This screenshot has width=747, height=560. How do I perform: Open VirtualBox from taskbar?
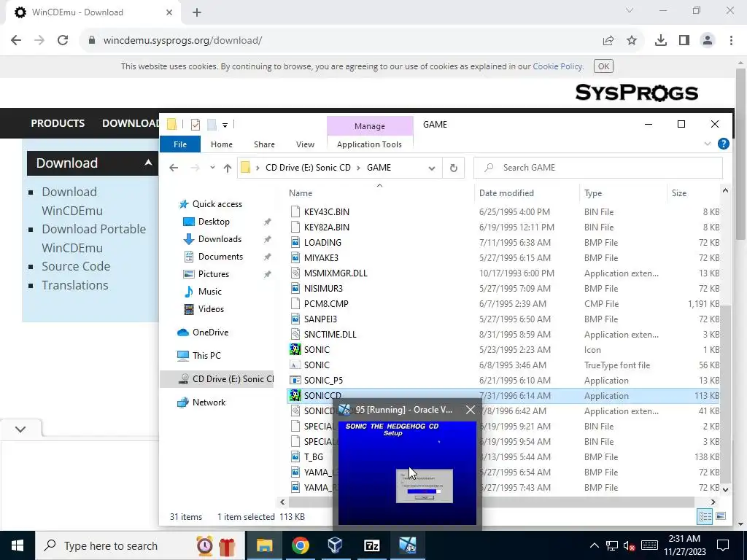coord(336,545)
